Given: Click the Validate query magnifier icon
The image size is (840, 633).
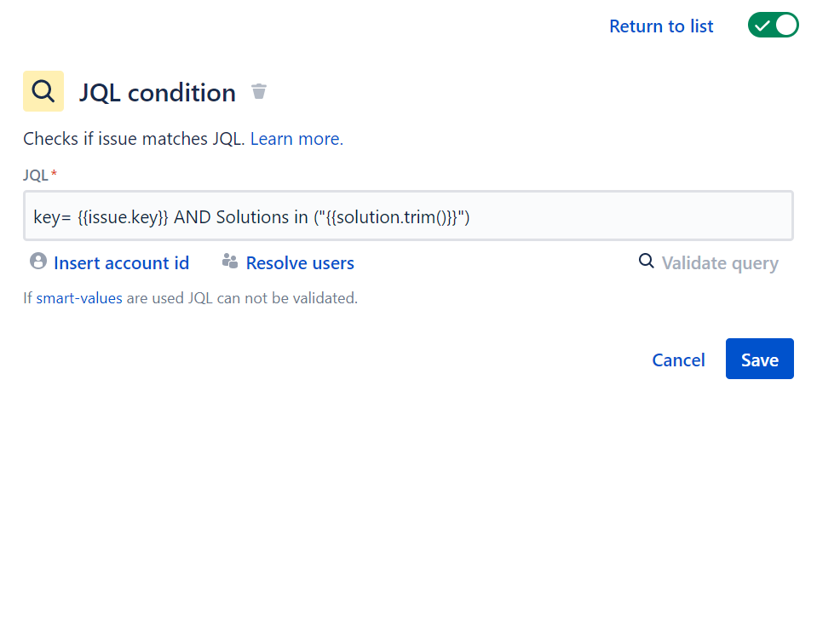Looking at the screenshot, I should tap(646, 262).
